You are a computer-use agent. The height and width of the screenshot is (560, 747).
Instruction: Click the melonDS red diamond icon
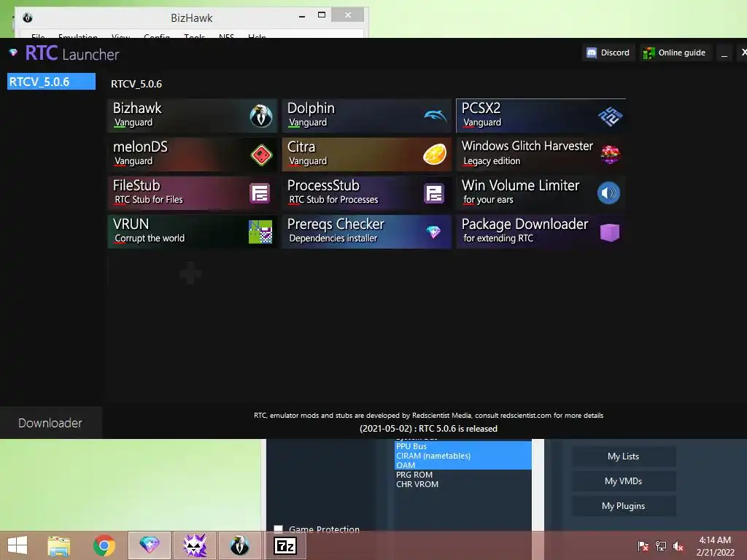[261, 155]
